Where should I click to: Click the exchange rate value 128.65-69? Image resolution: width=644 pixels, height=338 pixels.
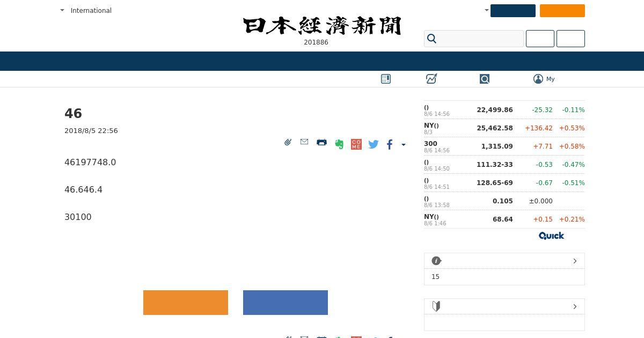pyautogui.click(x=495, y=183)
